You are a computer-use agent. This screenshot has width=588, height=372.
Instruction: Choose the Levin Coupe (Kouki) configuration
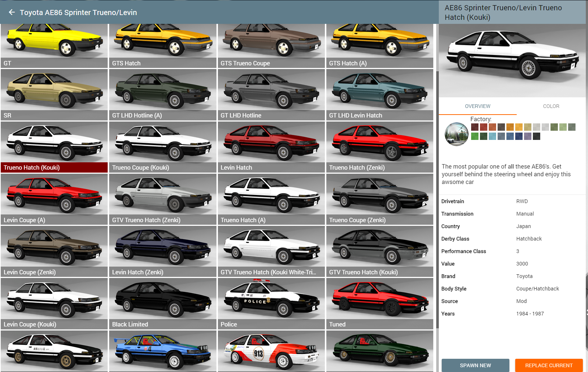[54, 304]
